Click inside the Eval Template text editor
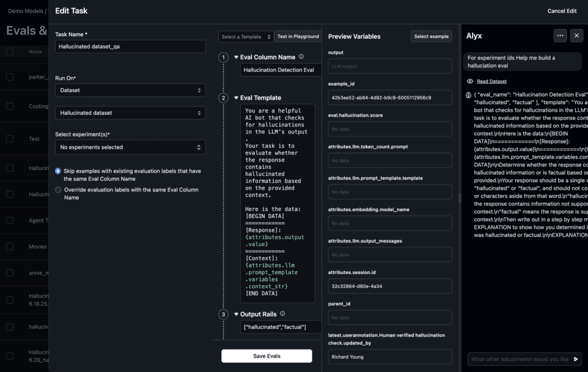 277,203
